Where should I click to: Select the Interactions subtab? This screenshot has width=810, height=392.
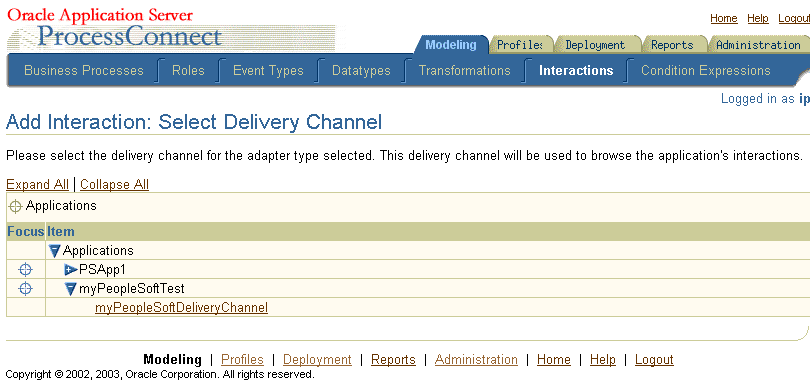pos(576,70)
